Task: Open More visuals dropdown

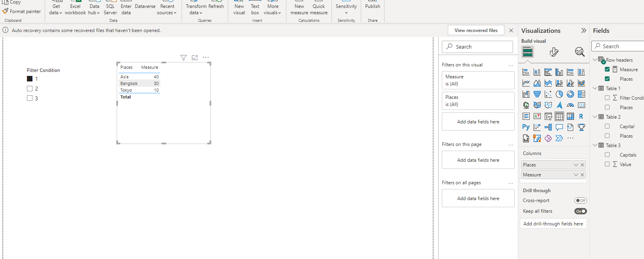Action: [273, 9]
